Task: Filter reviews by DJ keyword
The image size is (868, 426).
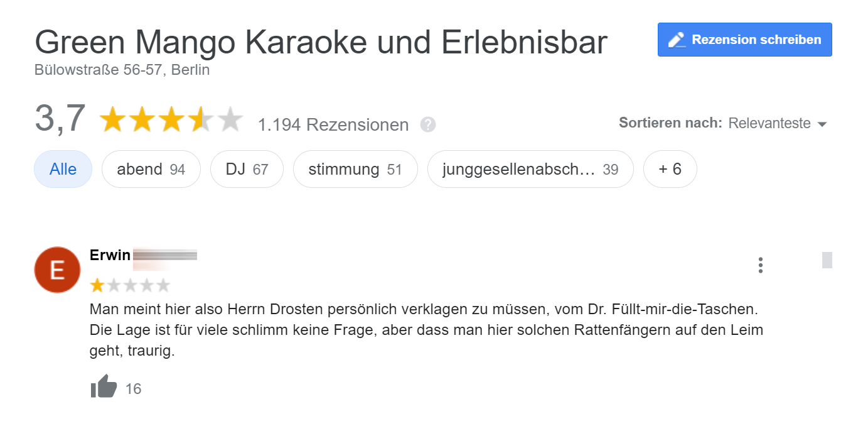Action: click(x=247, y=169)
